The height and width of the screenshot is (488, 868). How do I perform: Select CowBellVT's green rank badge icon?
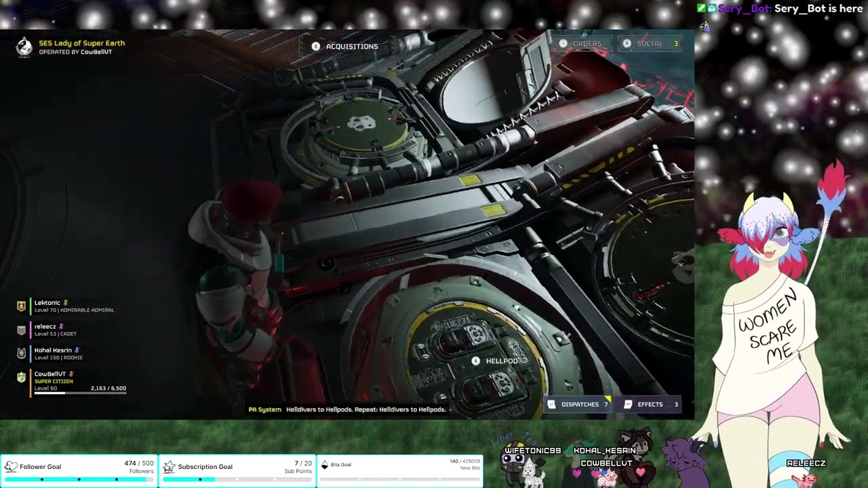coord(22,378)
